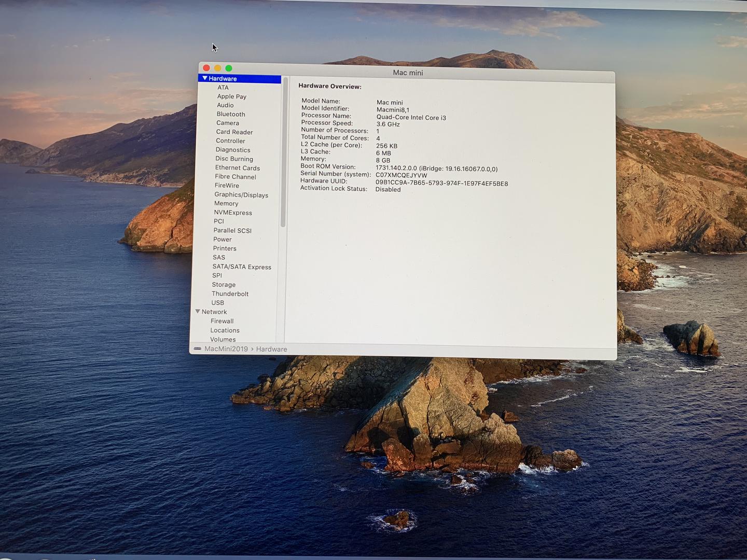Click Hardware in the path bar
This screenshot has width=747, height=560.
271,349
